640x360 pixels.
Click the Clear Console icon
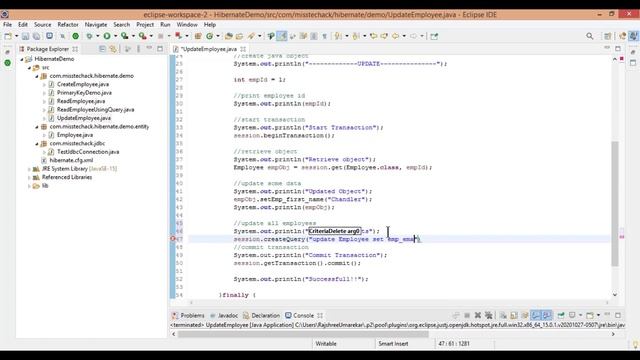point(503,316)
